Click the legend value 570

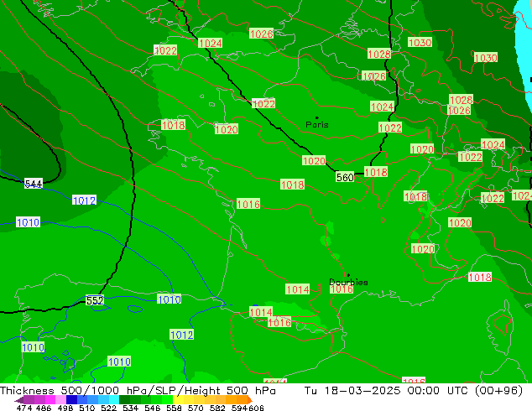point(196,408)
